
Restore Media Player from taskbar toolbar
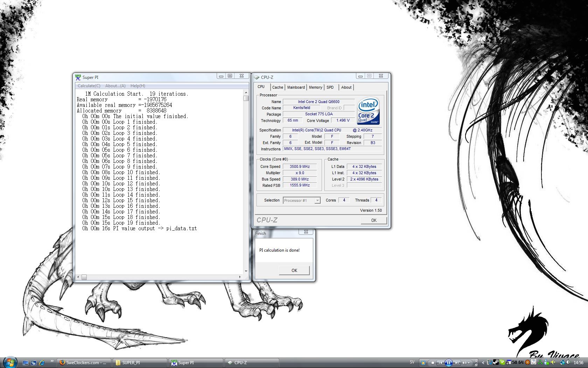click(476, 365)
